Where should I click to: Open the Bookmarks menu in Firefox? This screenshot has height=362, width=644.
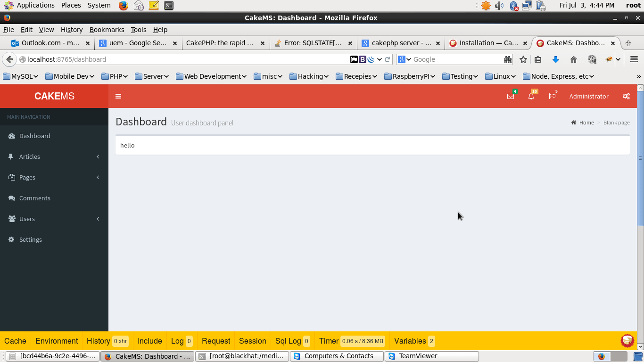click(x=107, y=29)
